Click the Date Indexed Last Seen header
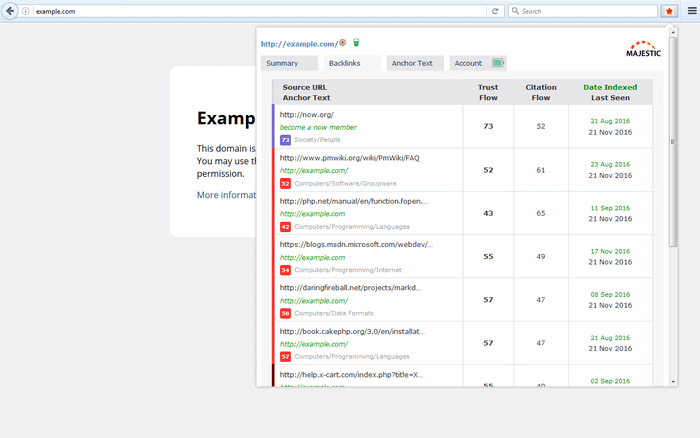Image resolution: width=700 pixels, height=438 pixels. pos(610,92)
